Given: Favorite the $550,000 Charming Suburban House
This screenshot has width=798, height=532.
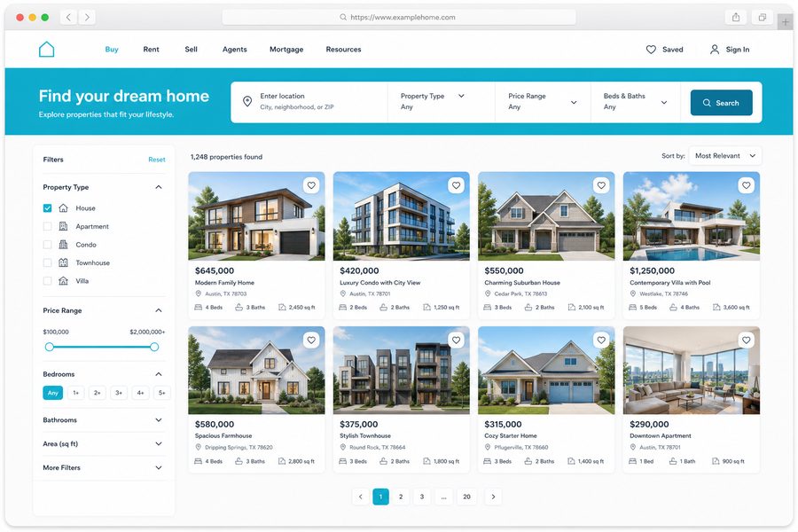Looking at the screenshot, I should (x=601, y=185).
